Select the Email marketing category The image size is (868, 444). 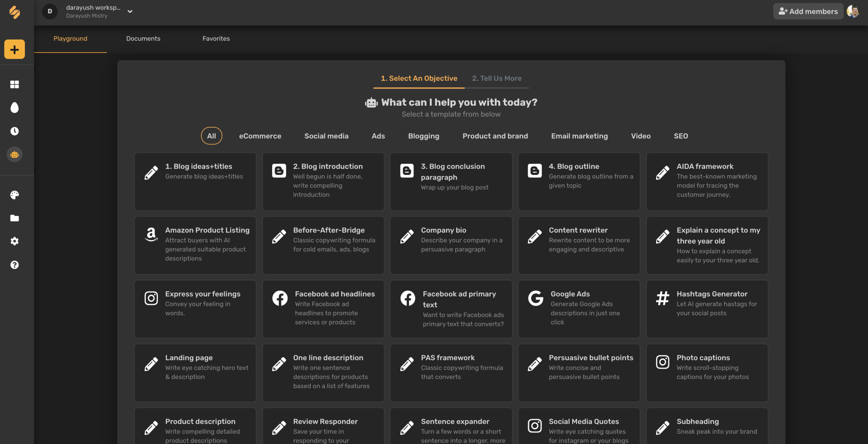[579, 136]
